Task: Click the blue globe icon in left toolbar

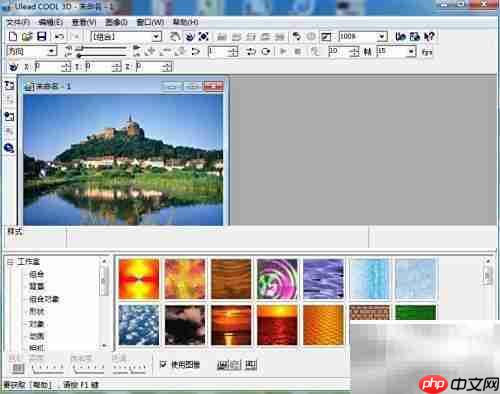Action: [x=9, y=148]
